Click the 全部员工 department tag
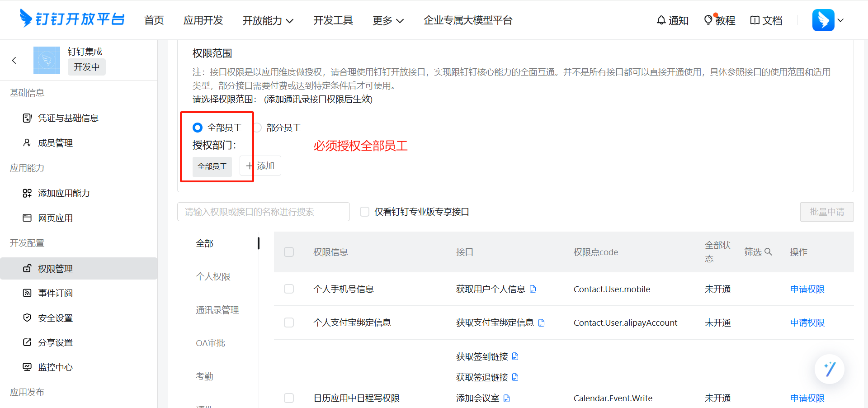 click(212, 166)
